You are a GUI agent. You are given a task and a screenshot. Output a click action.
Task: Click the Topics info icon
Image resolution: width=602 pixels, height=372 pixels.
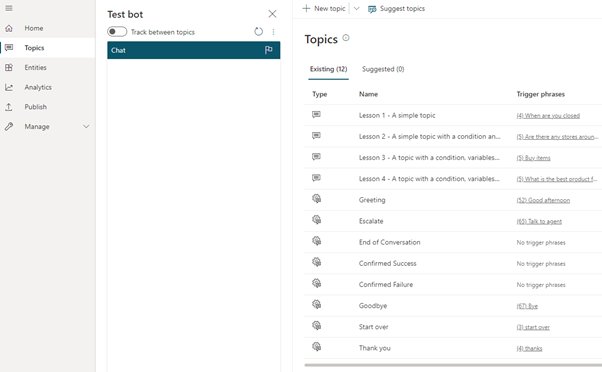pos(346,38)
